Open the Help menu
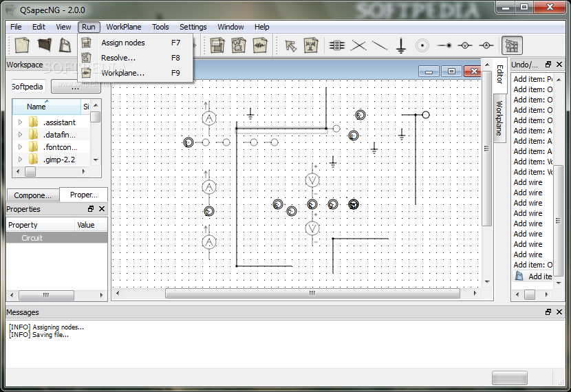This screenshot has width=571, height=392. pyautogui.click(x=262, y=27)
